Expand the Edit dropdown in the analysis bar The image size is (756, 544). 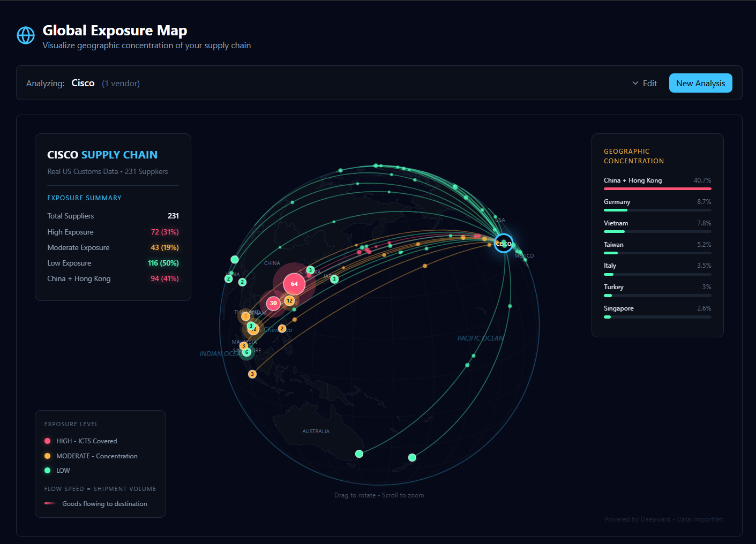pyautogui.click(x=645, y=83)
